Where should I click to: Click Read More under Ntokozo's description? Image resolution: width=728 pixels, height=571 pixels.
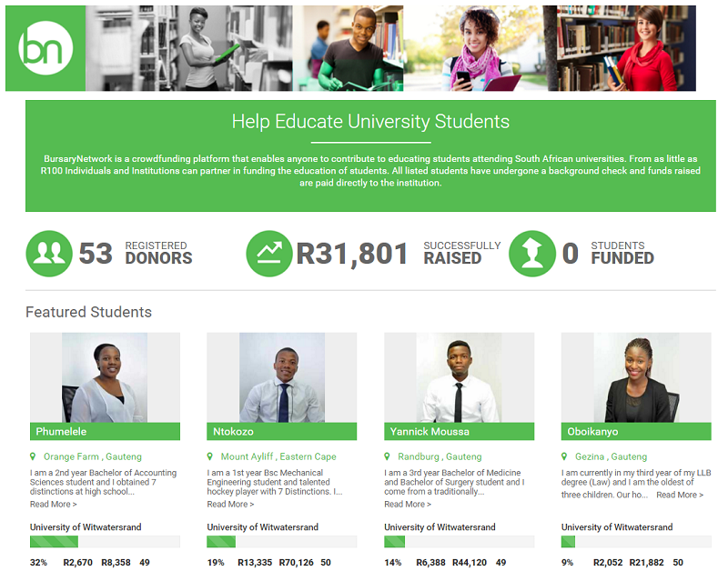(x=230, y=505)
